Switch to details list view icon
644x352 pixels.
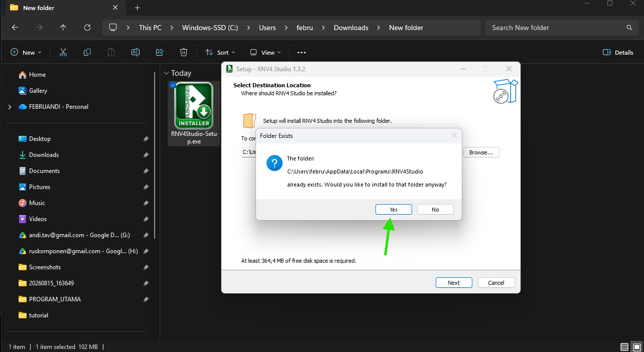coord(624,347)
